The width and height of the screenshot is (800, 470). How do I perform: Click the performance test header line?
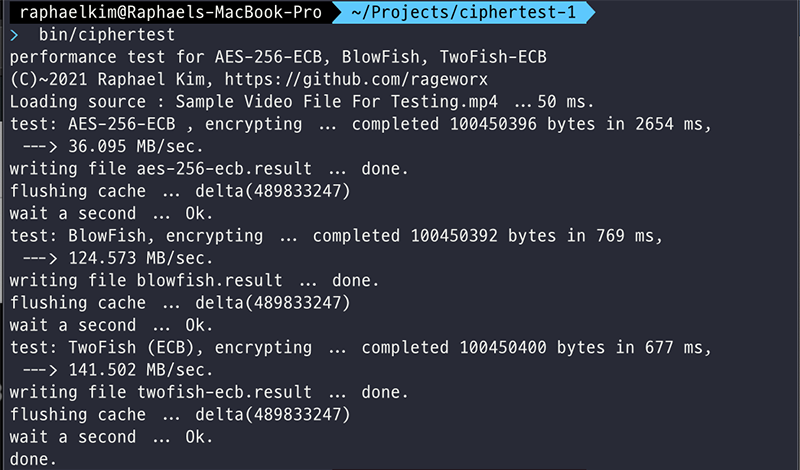pos(278,57)
